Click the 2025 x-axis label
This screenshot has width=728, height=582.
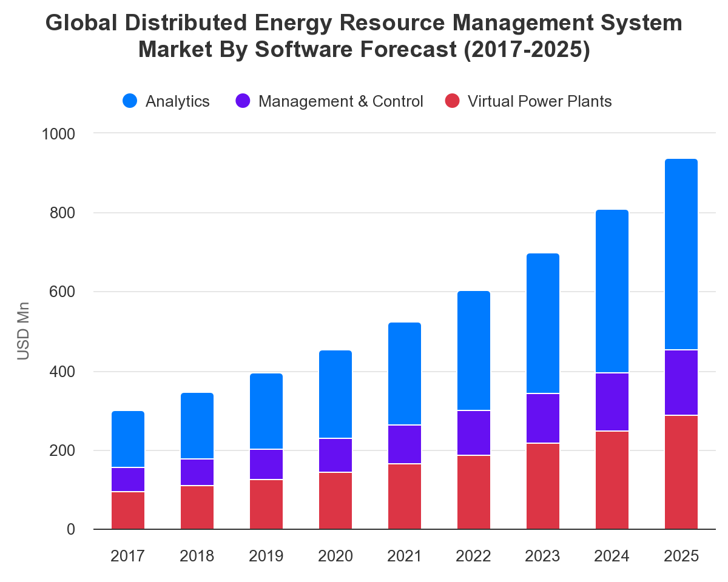point(681,556)
